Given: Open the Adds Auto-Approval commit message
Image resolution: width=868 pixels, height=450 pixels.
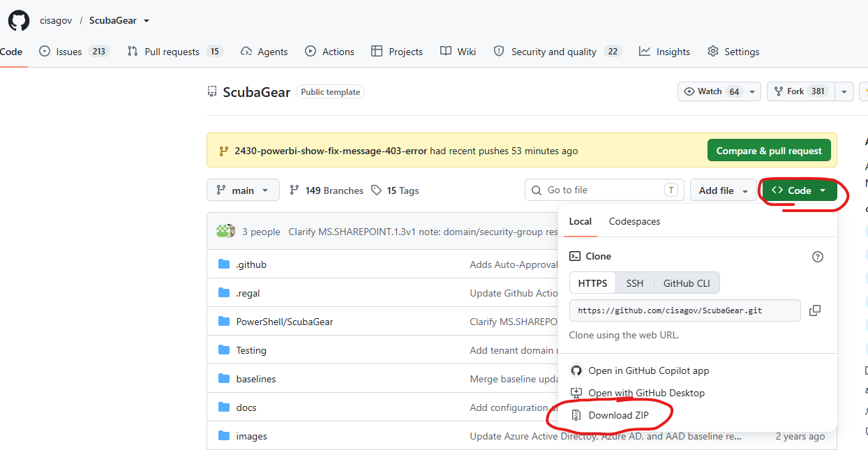Looking at the screenshot, I should tap(514, 264).
